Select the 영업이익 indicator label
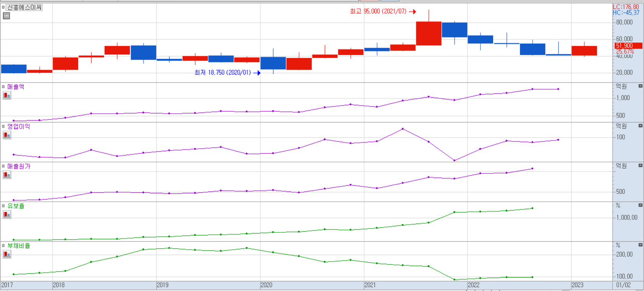The image size is (644, 291). pyautogui.click(x=19, y=126)
